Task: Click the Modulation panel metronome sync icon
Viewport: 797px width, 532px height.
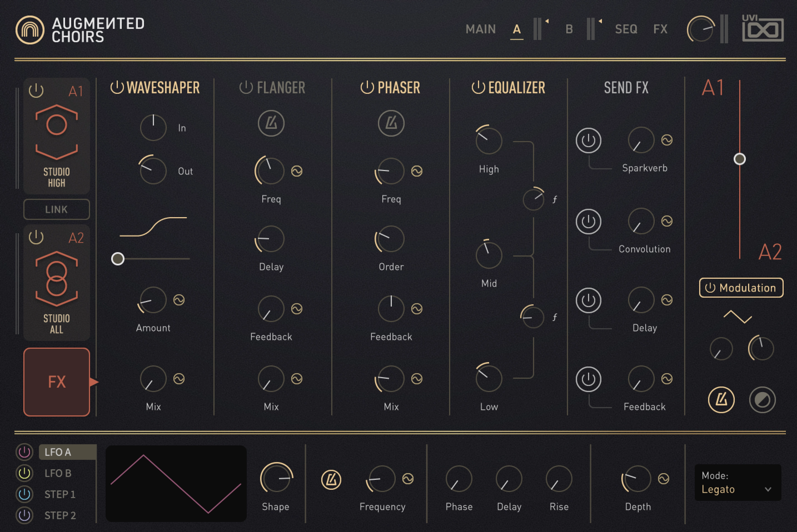Action: (x=721, y=400)
